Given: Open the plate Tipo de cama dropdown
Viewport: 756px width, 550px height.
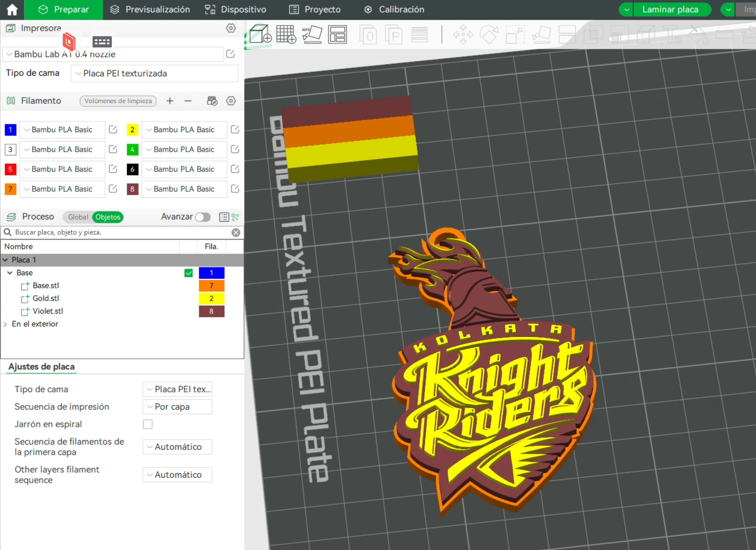Looking at the screenshot, I should pyautogui.click(x=177, y=389).
